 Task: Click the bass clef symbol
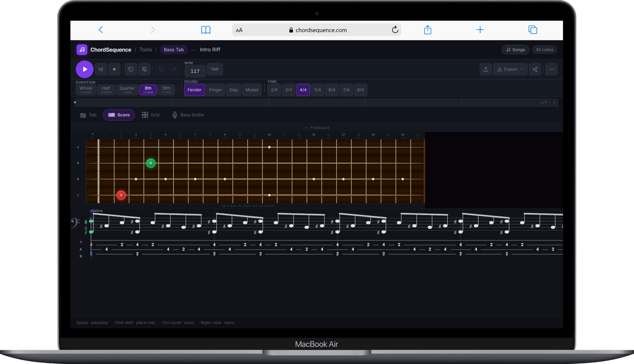[75, 224]
